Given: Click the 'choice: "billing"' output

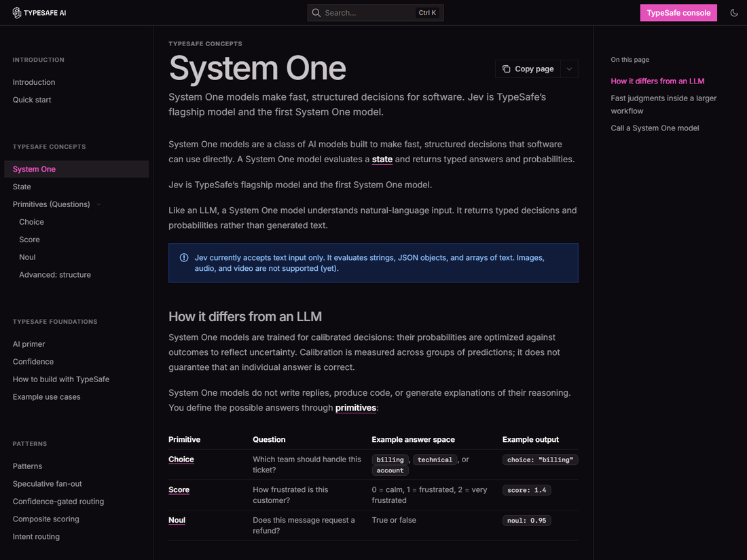Looking at the screenshot, I should (541, 460).
